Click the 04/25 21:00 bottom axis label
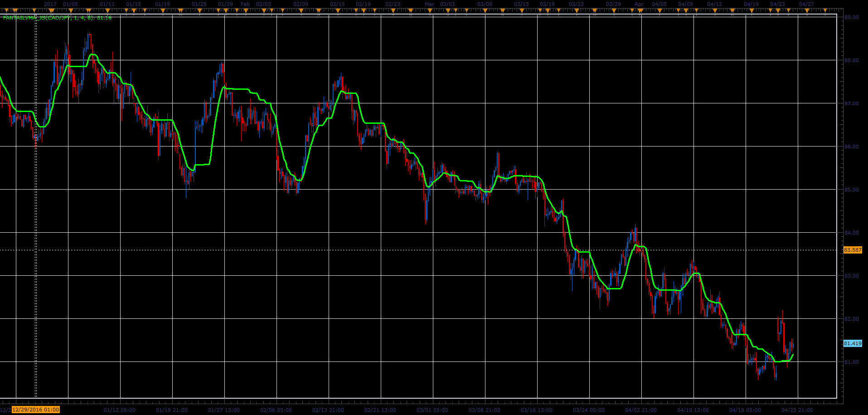This screenshot has height=415, width=868. (797, 410)
